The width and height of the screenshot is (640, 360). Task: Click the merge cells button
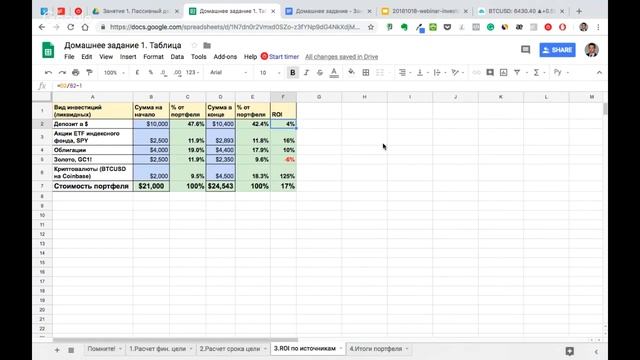click(380, 73)
